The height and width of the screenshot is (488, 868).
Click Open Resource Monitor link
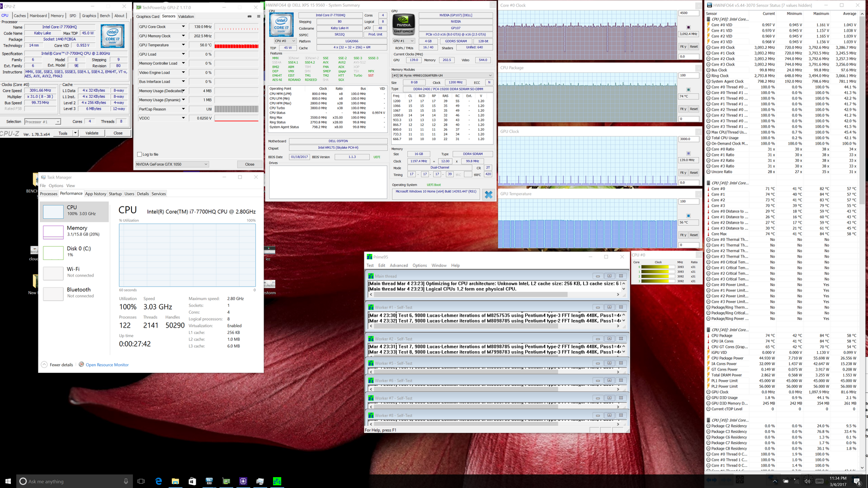107,365
